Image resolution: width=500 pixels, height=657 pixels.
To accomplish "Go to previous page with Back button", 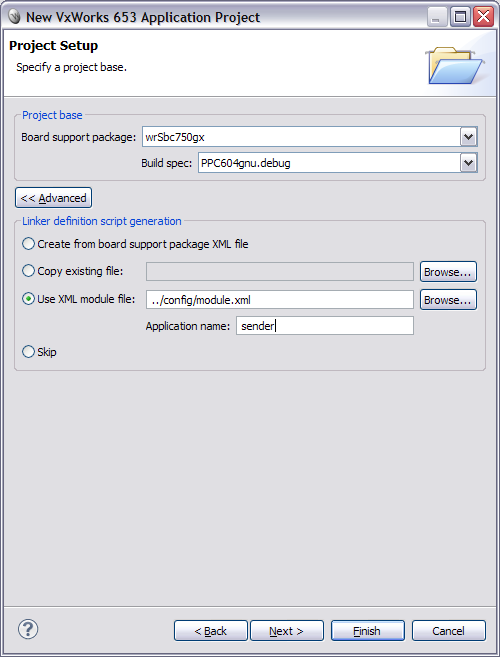I will click(210, 631).
